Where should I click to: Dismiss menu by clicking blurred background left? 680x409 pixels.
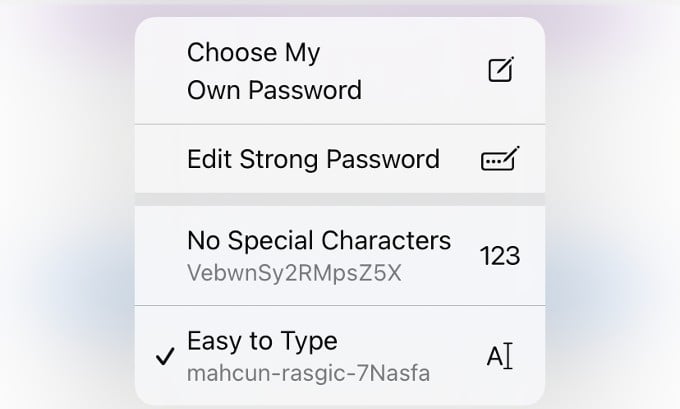(x=65, y=204)
